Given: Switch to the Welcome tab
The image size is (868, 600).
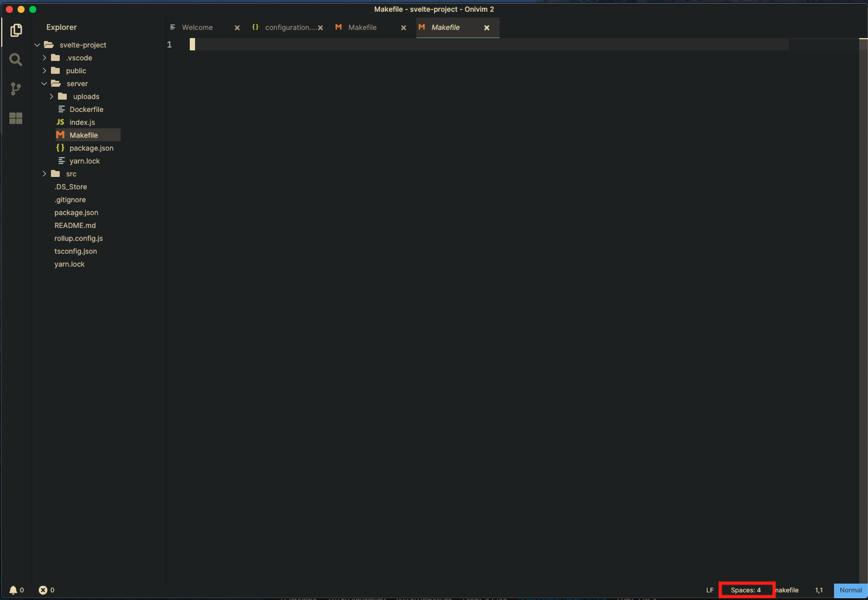Looking at the screenshot, I should point(197,27).
